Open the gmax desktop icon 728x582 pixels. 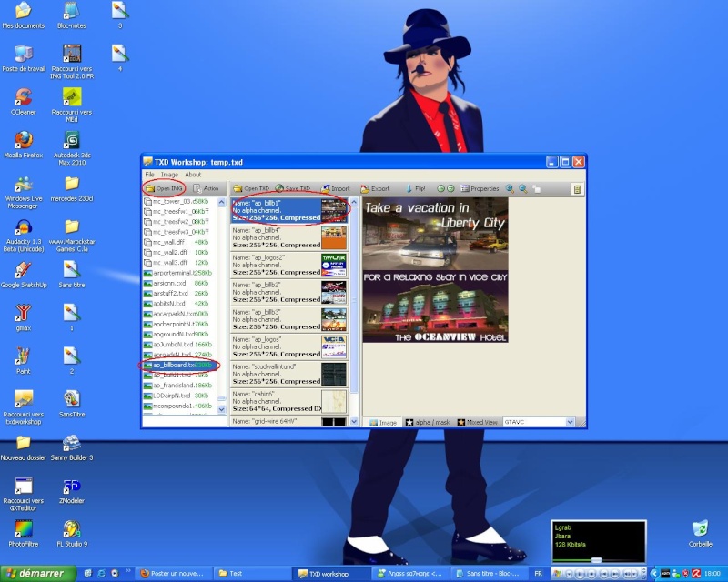[x=24, y=317]
